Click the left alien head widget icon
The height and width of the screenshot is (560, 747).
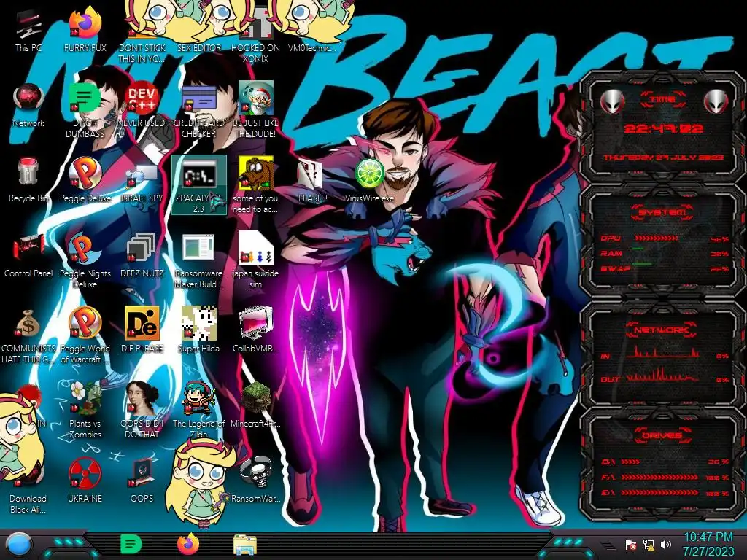[613, 101]
